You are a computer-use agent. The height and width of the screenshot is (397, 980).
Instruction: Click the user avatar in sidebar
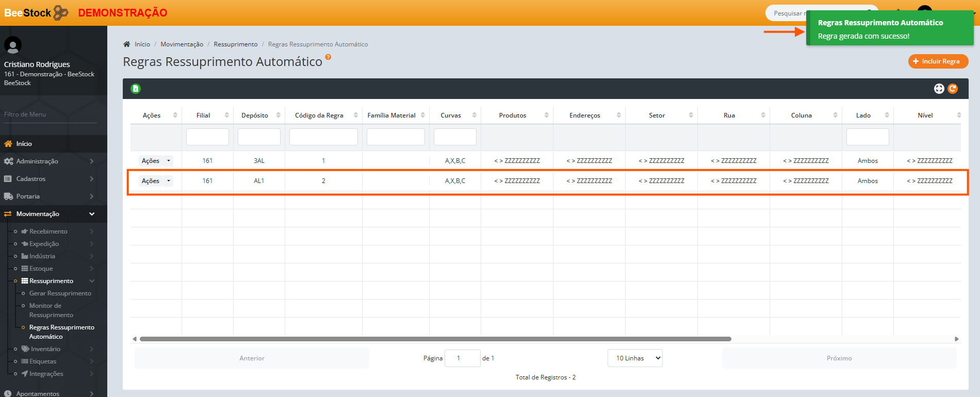[13, 45]
